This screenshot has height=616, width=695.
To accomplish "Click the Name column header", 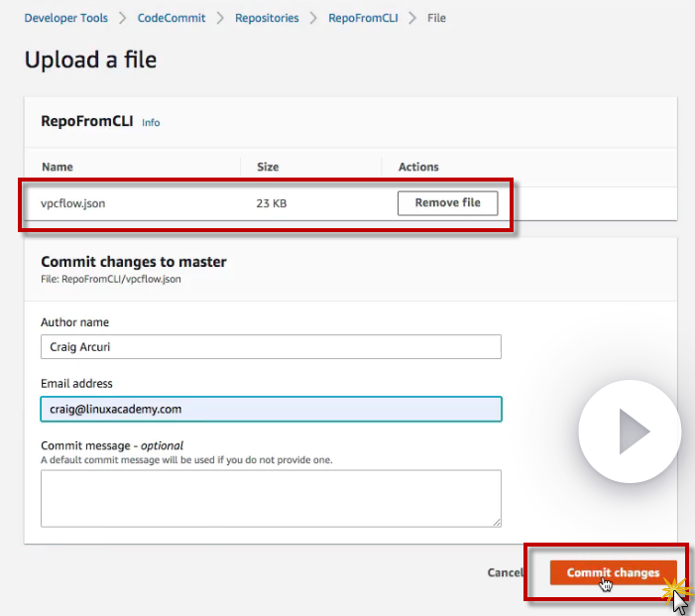I will [x=58, y=167].
